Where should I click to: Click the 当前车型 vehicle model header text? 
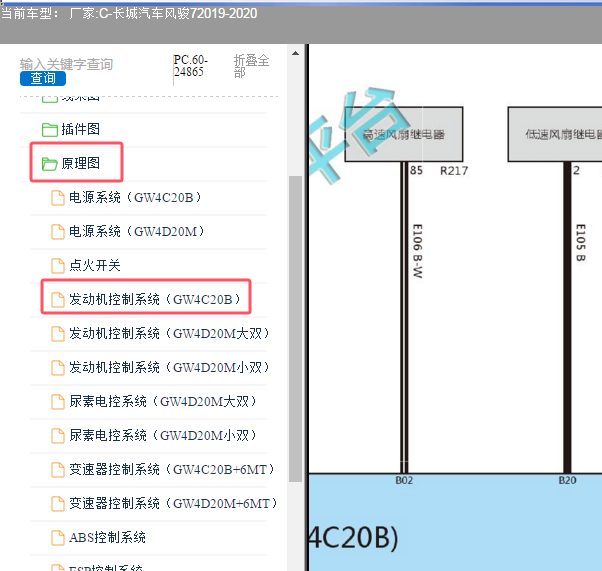pos(129,13)
